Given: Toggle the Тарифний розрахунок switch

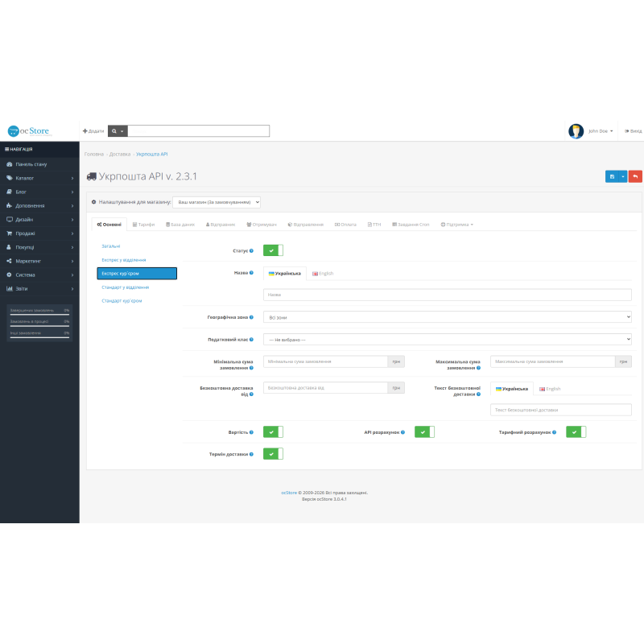Looking at the screenshot, I should pos(576,431).
